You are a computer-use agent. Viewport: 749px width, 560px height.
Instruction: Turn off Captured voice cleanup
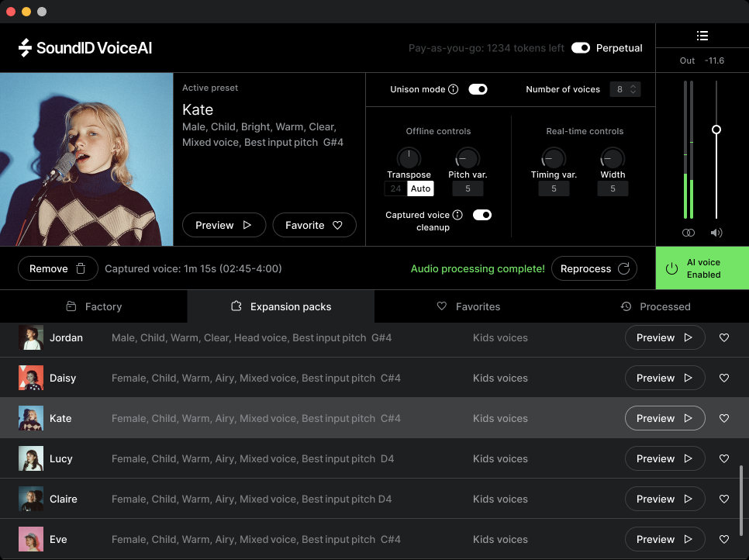(482, 215)
